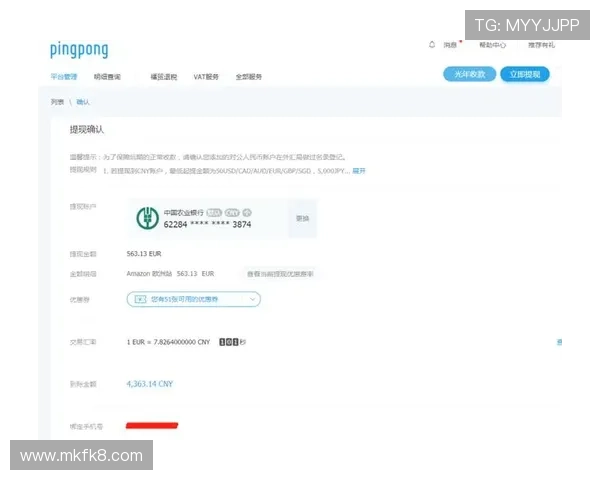Click the rate 1 EUR = 7.8264000000 CNY

tap(168, 342)
